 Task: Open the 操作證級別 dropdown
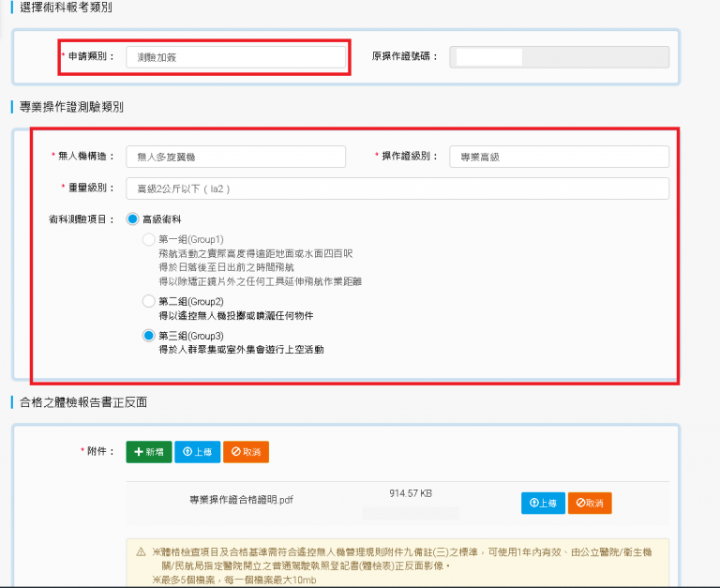(x=559, y=157)
